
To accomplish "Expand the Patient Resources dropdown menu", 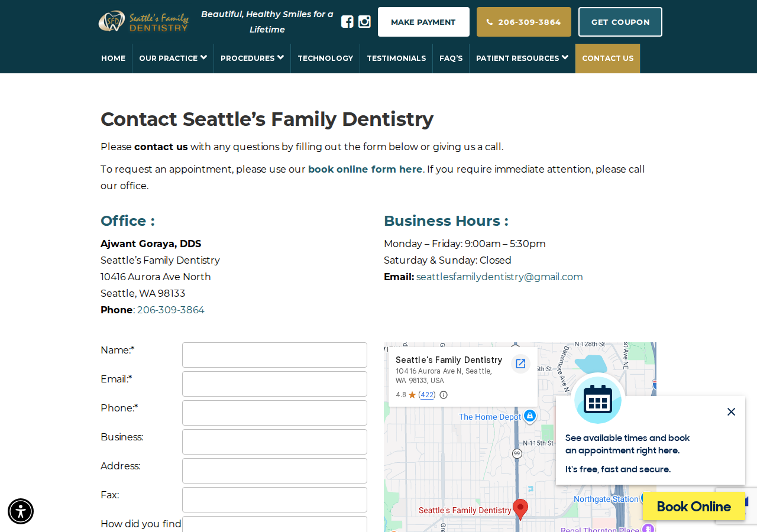I will pos(522,59).
